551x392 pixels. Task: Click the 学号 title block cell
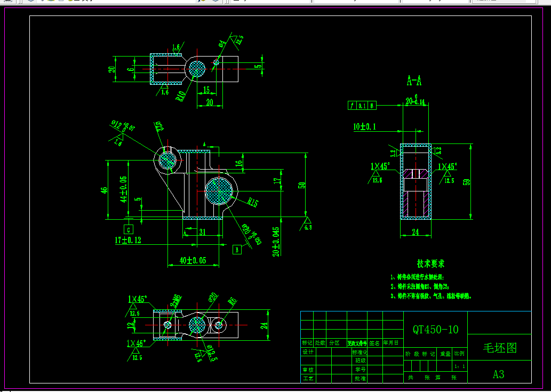360,370
